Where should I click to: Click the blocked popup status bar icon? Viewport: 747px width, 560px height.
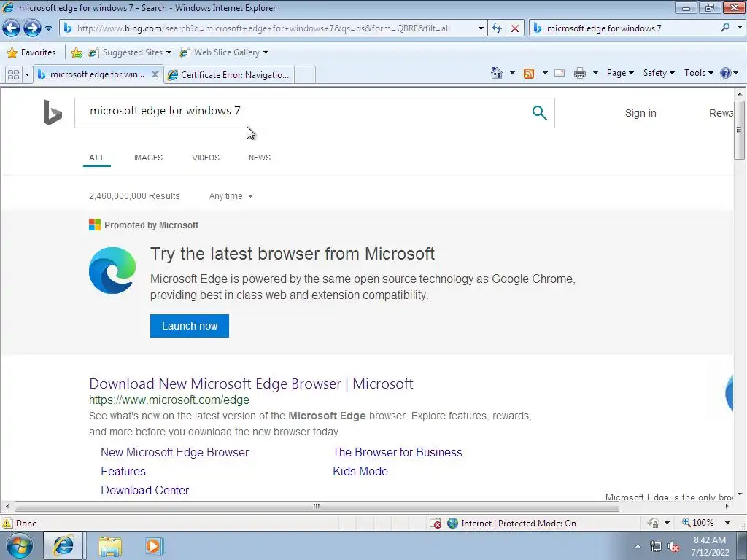(436, 524)
